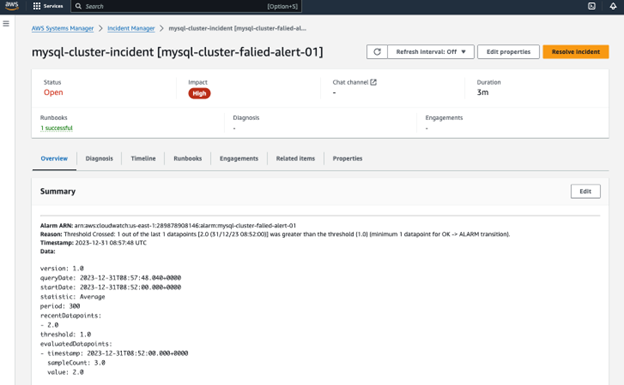624x385 pixels.
Task: Open the 1 successful runbooks link
Action: (x=57, y=128)
